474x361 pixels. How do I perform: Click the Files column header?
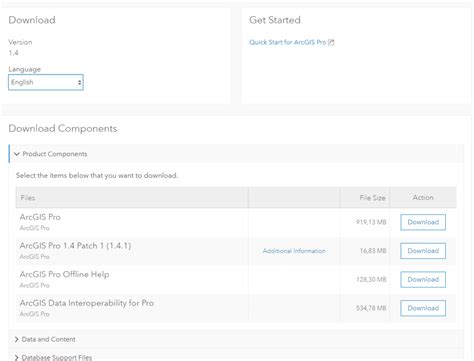pyautogui.click(x=28, y=198)
